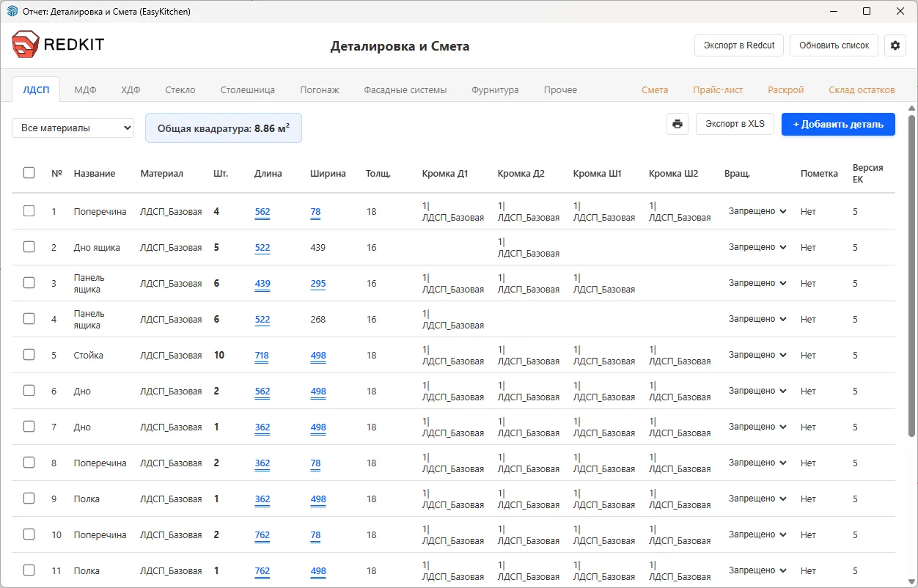Click the Длина column header
The height and width of the screenshot is (588, 918).
(268, 174)
